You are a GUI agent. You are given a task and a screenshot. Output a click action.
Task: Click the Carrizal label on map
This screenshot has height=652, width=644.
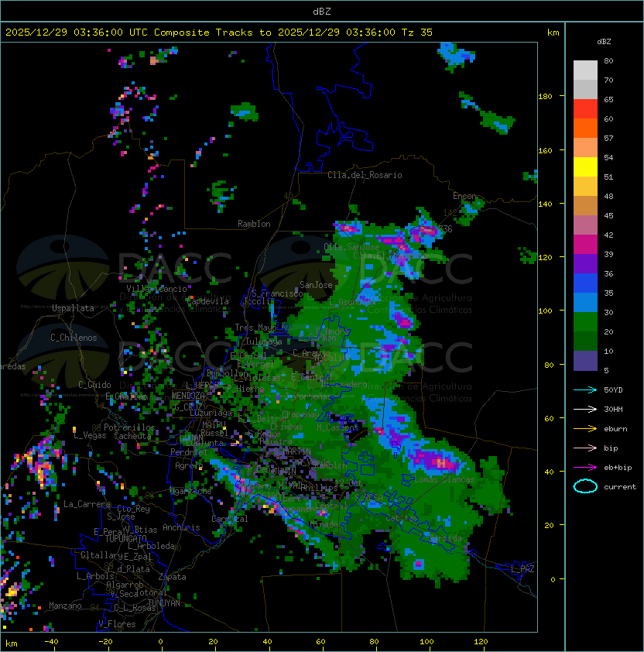pos(230,519)
